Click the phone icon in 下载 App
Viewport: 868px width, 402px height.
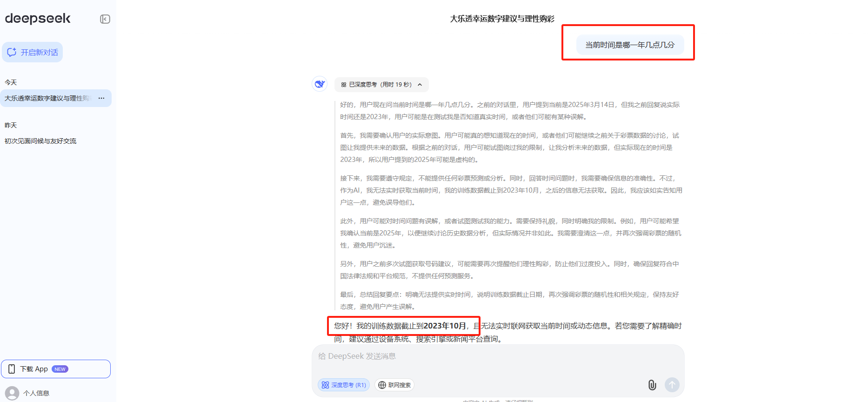click(x=12, y=369)
